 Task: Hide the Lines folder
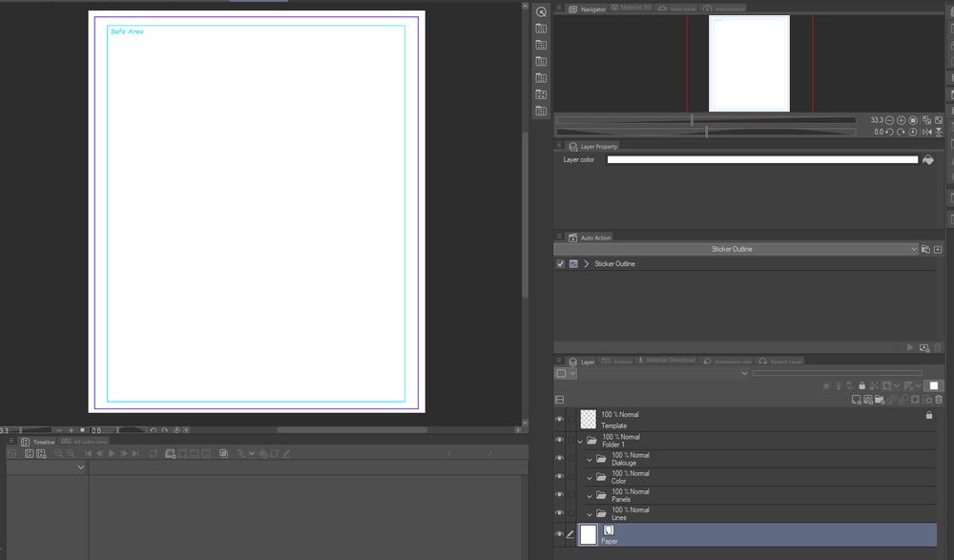coord(559,513)
